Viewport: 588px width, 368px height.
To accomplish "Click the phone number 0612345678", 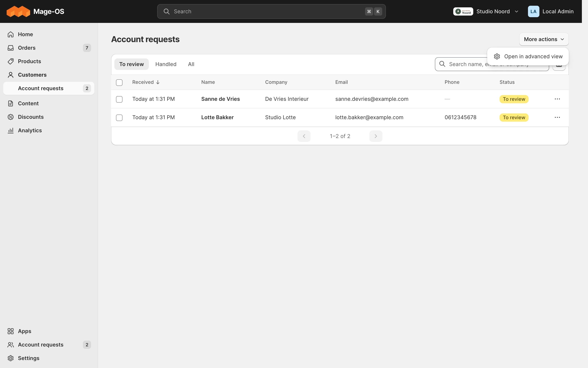I will click(x=460, y=117).
